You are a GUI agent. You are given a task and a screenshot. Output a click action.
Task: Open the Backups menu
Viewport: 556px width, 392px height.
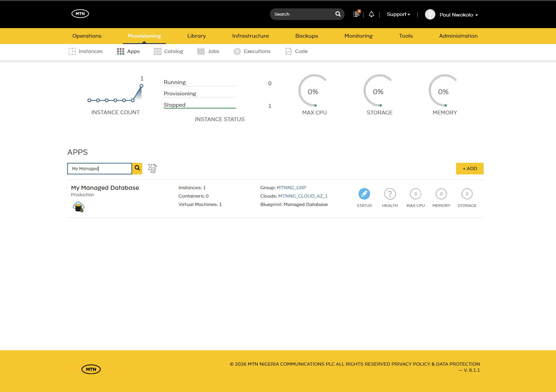tap(307, 36)
